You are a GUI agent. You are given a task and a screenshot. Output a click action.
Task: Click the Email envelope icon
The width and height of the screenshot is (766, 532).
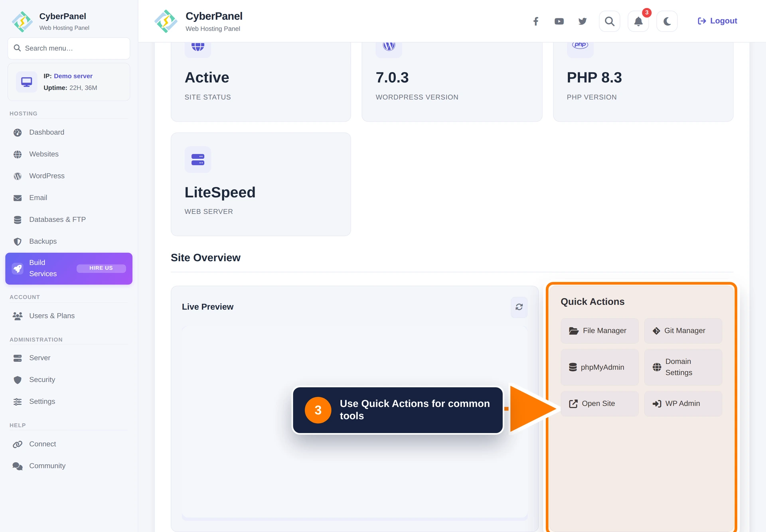pyautogui.click(x=18, y=198)
